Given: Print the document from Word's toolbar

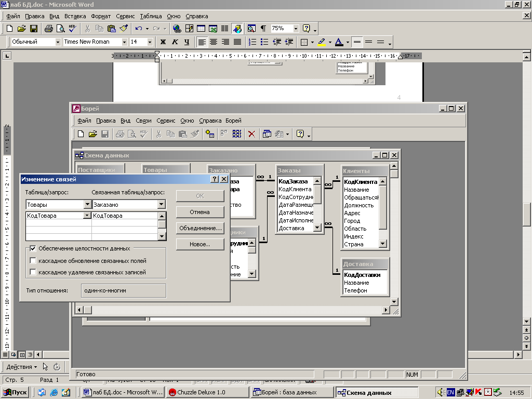Looking at the screenshot, I should tap(48, 29).
